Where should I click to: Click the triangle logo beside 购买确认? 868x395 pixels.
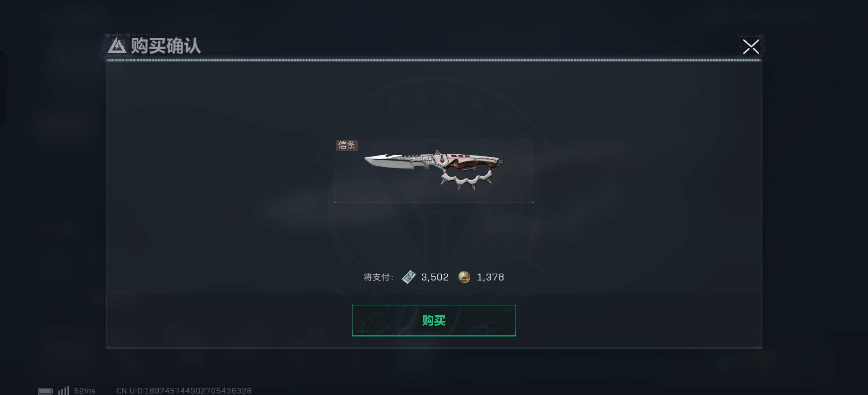(x=117, y=46)
